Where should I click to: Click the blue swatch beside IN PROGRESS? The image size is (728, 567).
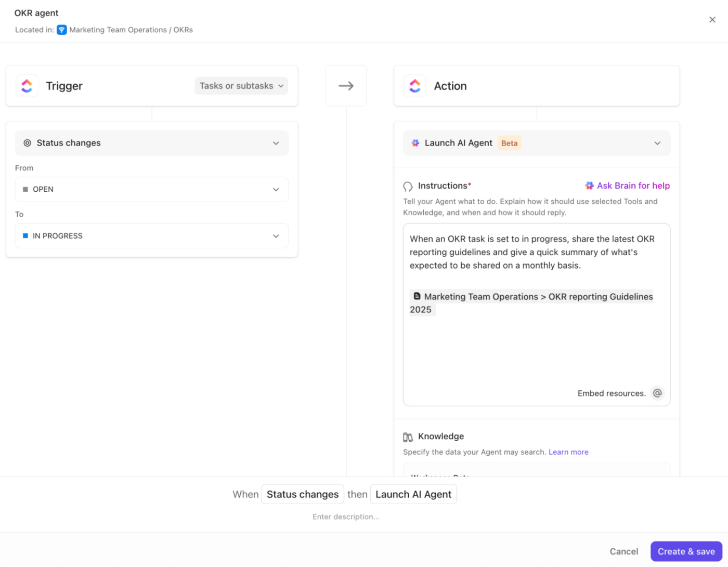coord(26,235)
